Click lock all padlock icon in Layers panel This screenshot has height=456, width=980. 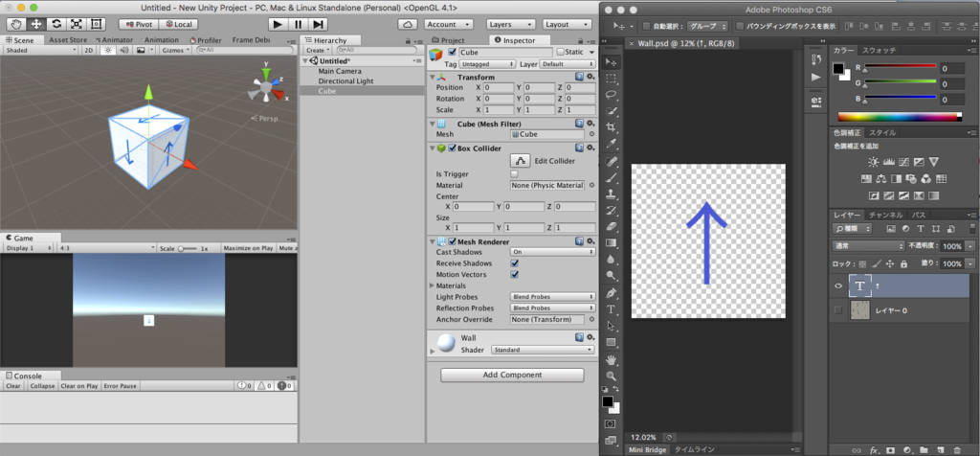pyautogui.click(x=903, y=264)
